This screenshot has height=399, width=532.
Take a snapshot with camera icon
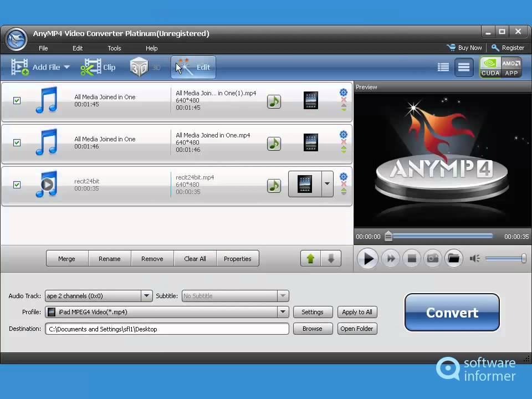pyautogui.click(x=433, y=259)
